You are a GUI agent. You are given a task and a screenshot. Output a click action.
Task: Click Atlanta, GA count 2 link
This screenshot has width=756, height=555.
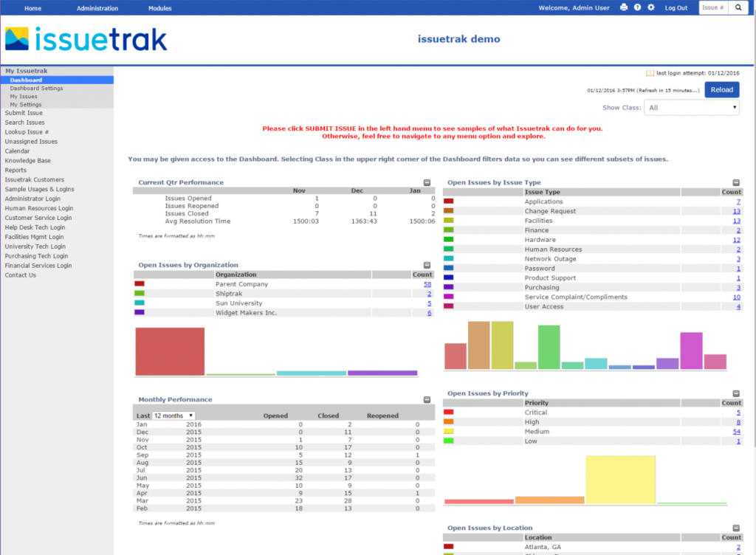pyautogui.click(x=738, y=548)
